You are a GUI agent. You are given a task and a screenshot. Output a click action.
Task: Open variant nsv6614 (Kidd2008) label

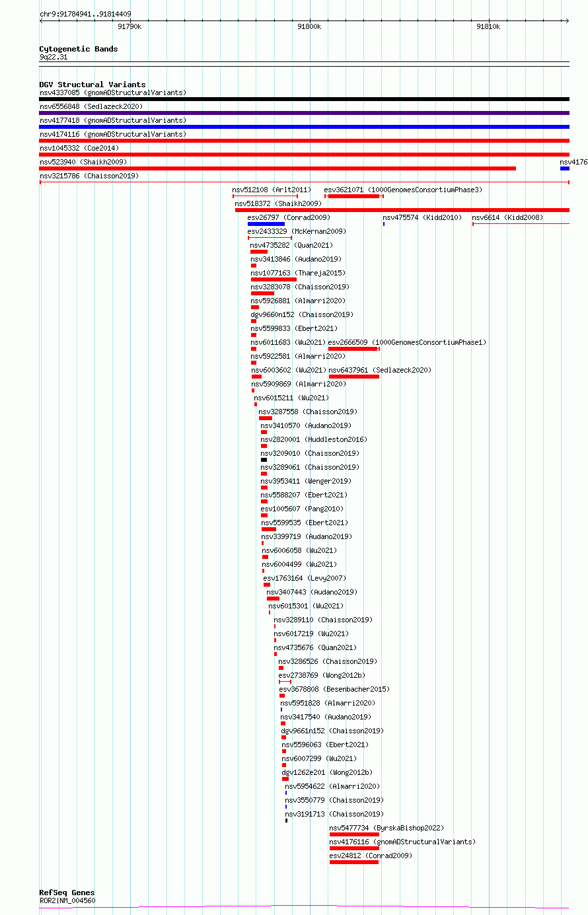[x=507, y=217]
